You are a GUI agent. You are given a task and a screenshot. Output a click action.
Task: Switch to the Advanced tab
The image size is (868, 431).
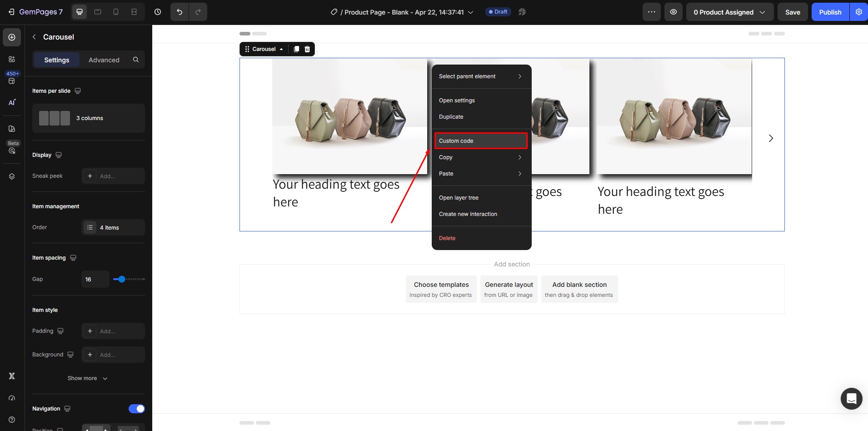pyautogui.click(x=104, y=60)
